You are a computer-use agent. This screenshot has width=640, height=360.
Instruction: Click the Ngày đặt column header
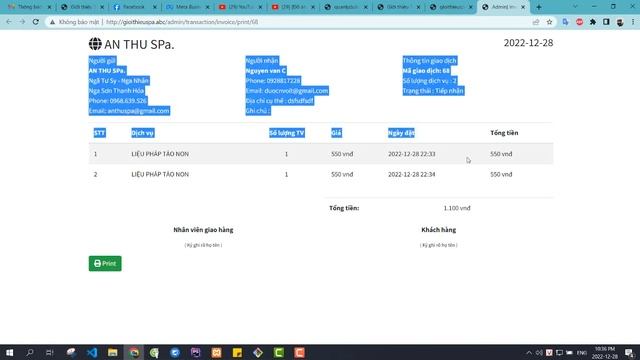401,133
